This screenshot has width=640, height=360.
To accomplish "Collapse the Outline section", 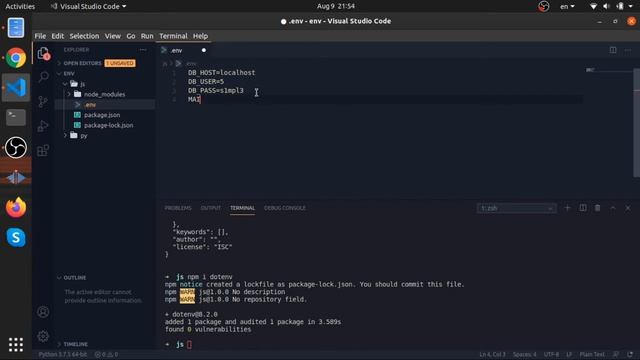I will pos(105,278).
